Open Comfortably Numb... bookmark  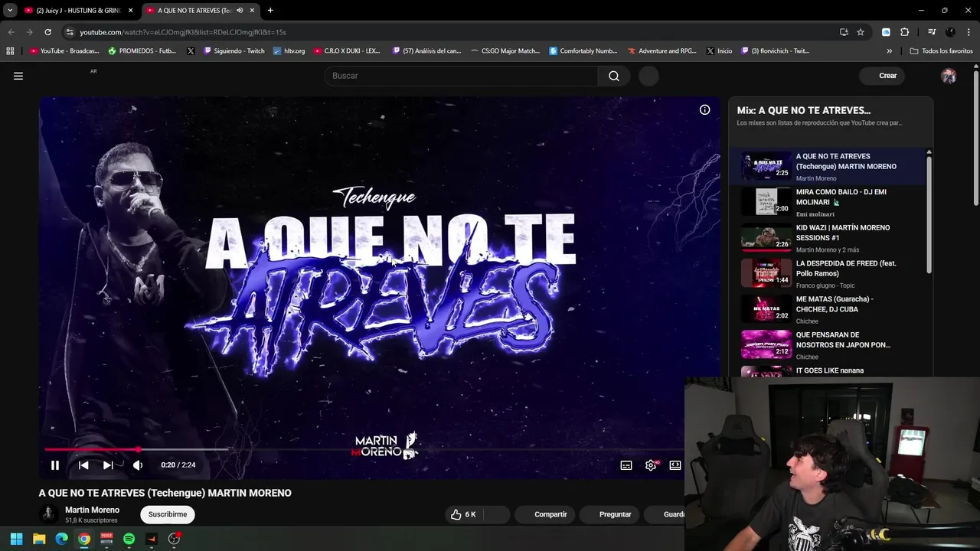coord(583,51)
